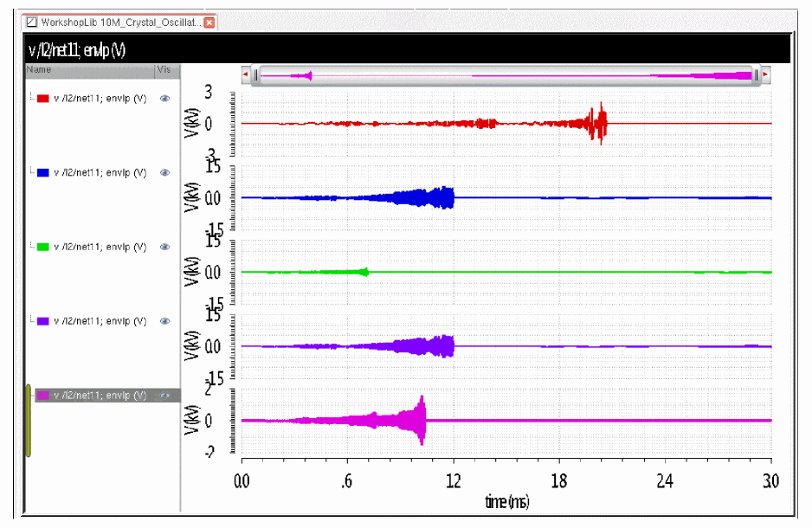The image size is (812, 528).
Task: Select the highlighted magenta v /I2/net11 envlp row
Action: click(107, 396)
